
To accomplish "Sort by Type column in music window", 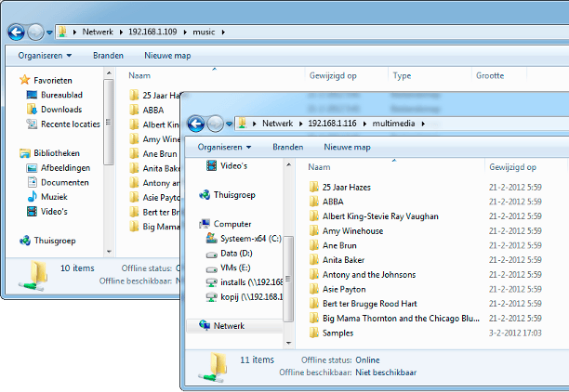I will click(402, 75).
